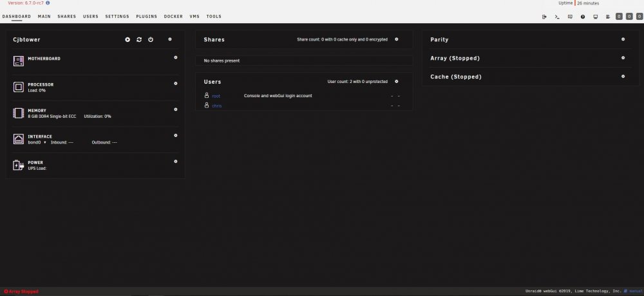This screenshot has width=644, height=296.
Task: Click 'User count: 2 with 0 unprotected' text
Action: 357,82
